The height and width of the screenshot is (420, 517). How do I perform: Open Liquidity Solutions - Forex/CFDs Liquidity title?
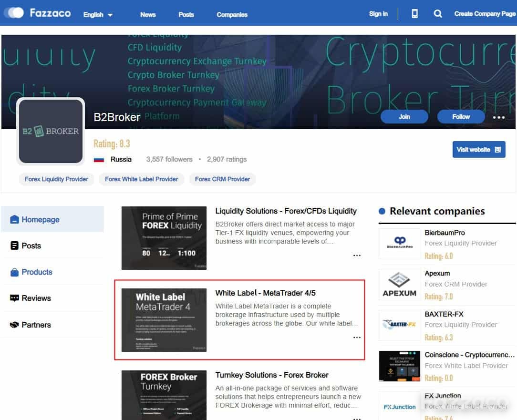(x=286, y=211)
